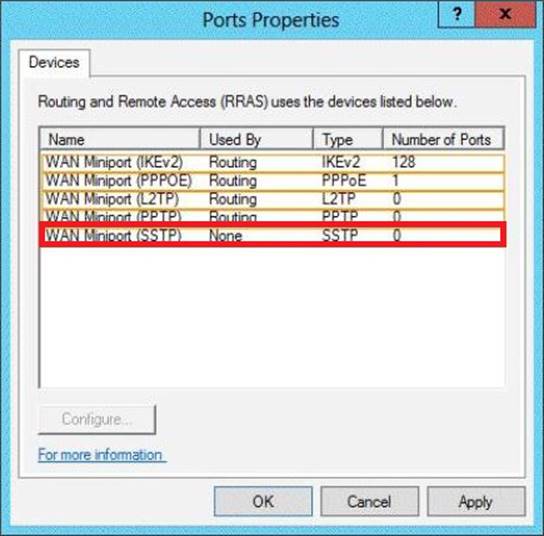The image size is (544, 536).
Task: Click the 128 ports value for IKEv2
Action: coord(404,162)
